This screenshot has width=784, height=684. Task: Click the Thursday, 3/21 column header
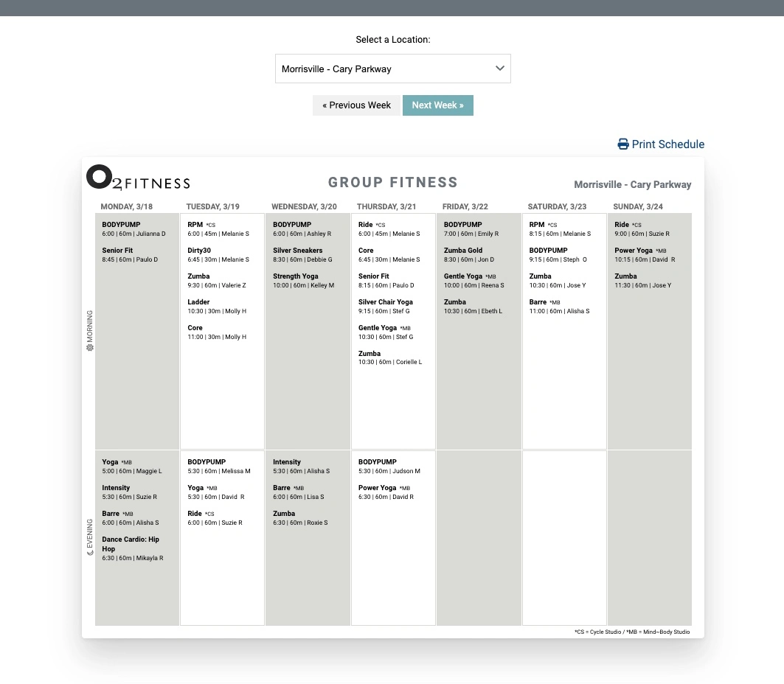386,207
